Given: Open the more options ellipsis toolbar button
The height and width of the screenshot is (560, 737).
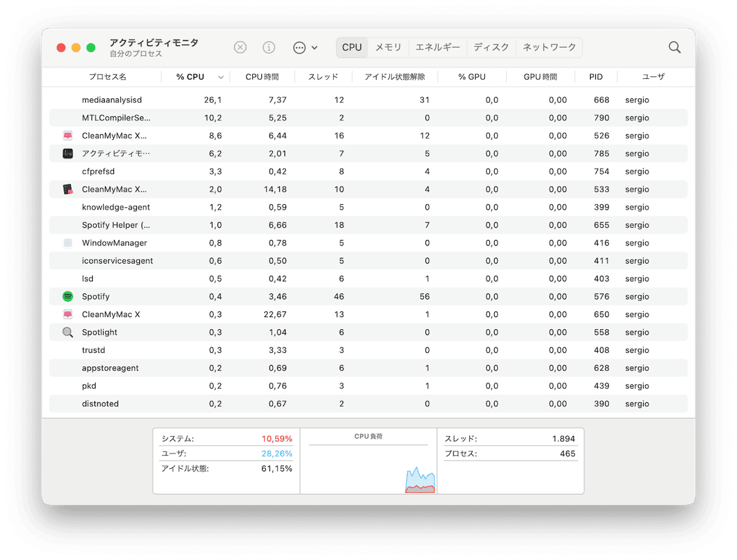Looking at the screenshot, I should [299, 47].
